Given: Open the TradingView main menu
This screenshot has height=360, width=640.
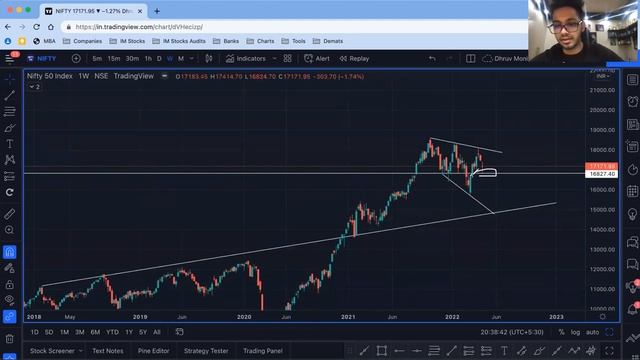Looking at the screenshot, I should pyautogui.click(x=10, y=58).
